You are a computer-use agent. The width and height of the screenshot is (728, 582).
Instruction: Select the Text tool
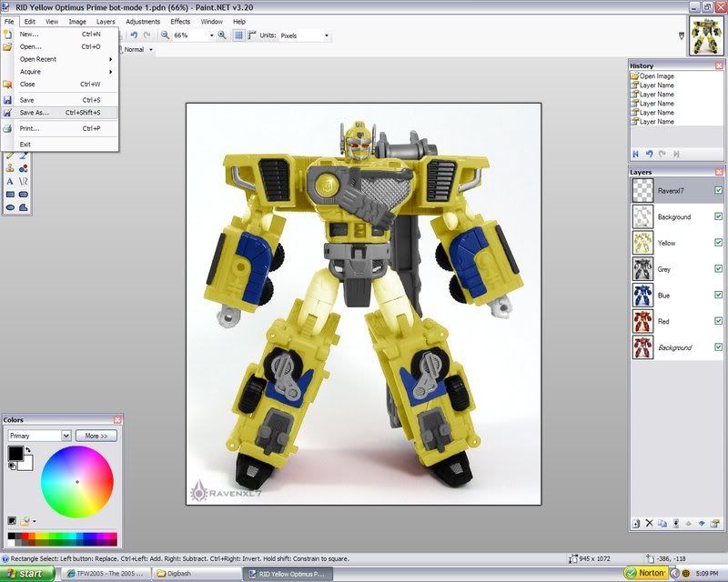pyautogui.click(x=10, y=182)
